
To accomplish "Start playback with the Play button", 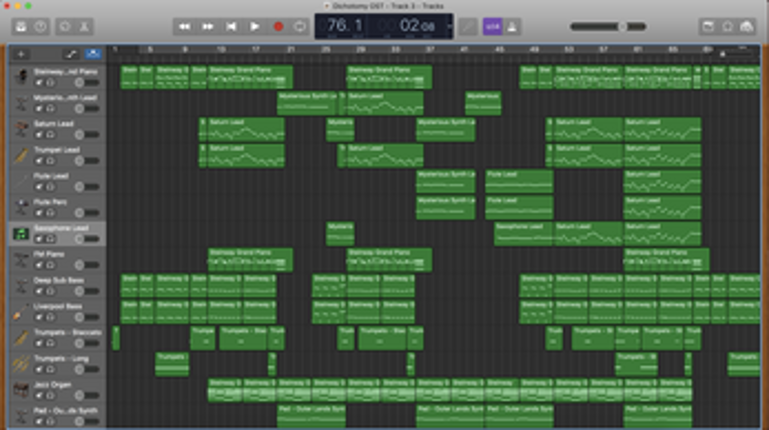I will click(255, 26).
